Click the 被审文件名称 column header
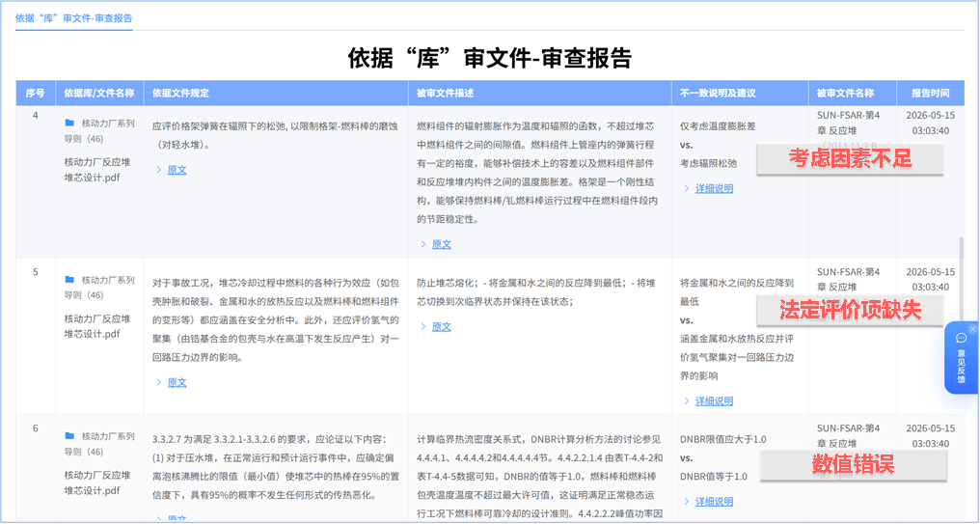Image resolution: width=980 pixels, height=524 pixels. [853, 94]
